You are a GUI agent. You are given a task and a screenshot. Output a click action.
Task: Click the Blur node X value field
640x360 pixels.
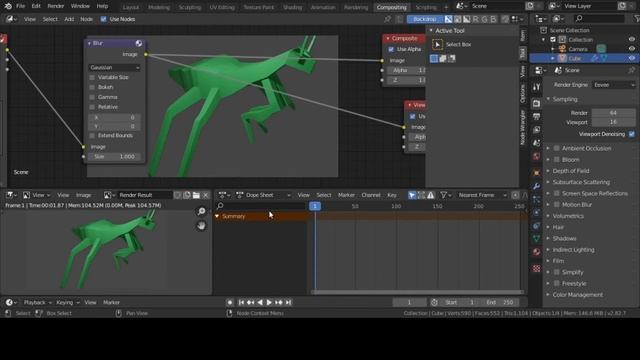point(114,118)
